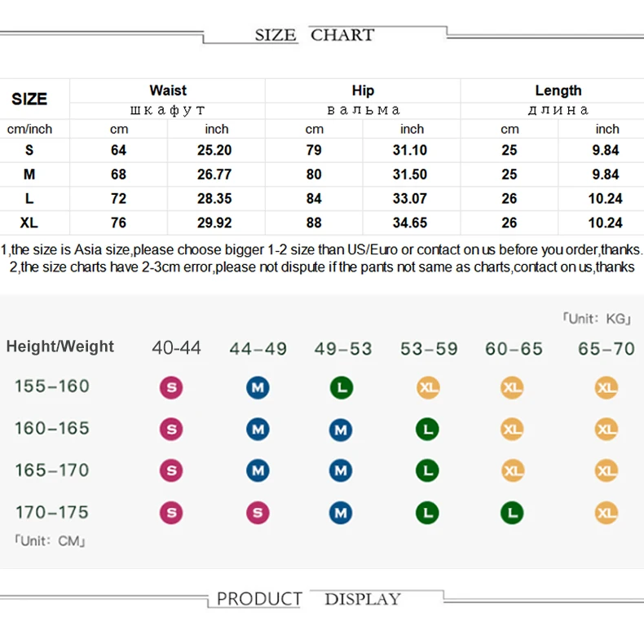Select the pink S badge under 44-49 weight

coord(258,513)
